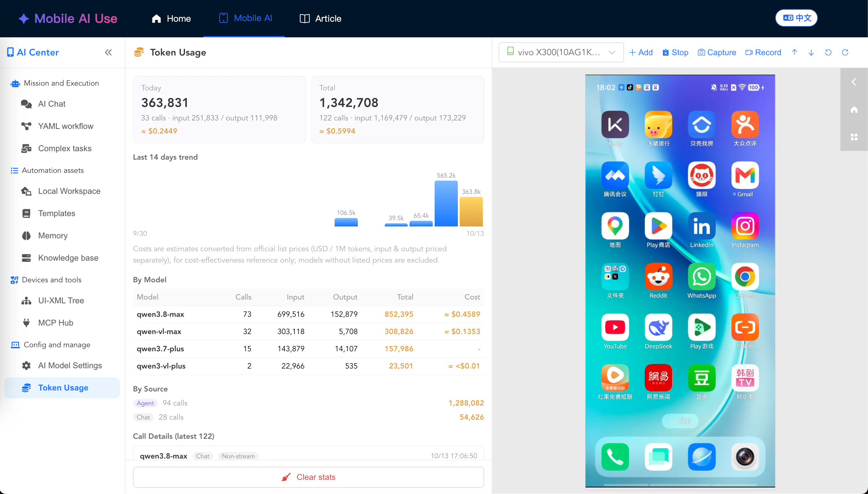Click the yellow 363.8k trend bar
This screenshot has height=494, width=868.
(471, 211)
